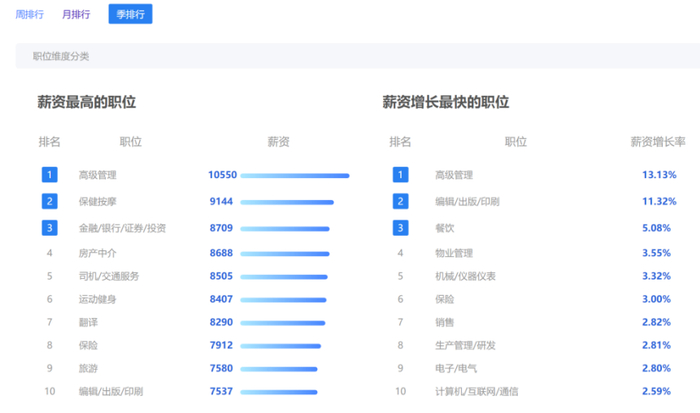Click rank 1 badge in 薪资最高的职位

[49, 175]
